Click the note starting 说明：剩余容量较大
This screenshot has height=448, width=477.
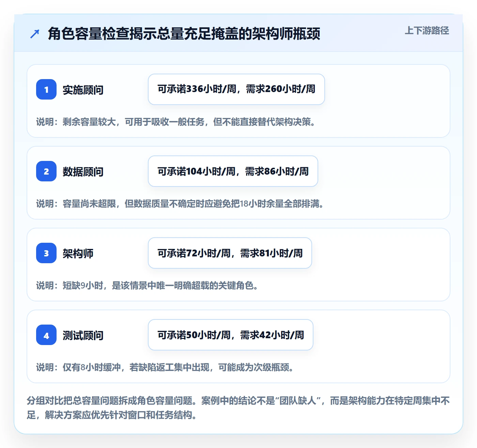(176, 122)
